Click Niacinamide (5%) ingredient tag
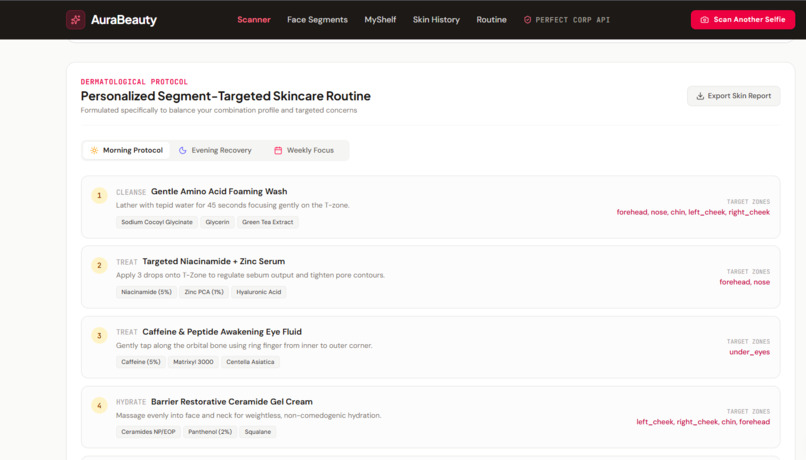Screen dimensions: 806x460 [146, 292]
